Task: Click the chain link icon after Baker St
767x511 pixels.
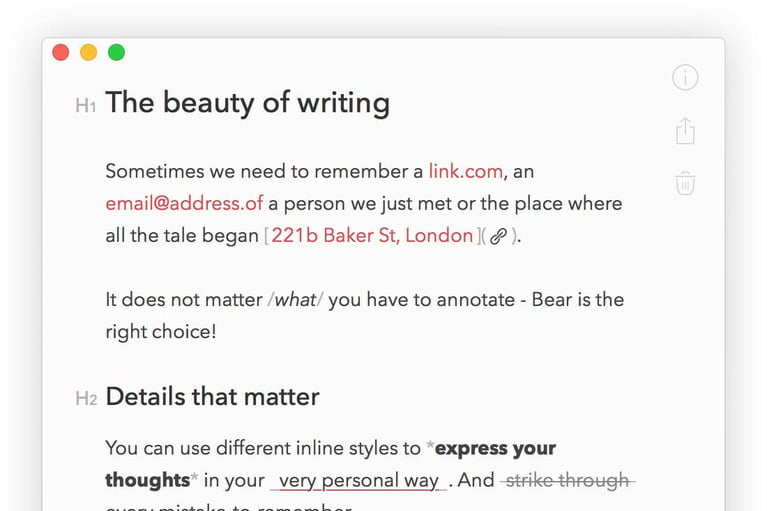Action: (498, 237)
